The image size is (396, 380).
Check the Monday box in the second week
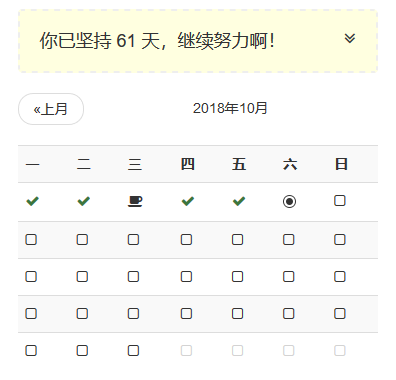(x=31, y=239)
